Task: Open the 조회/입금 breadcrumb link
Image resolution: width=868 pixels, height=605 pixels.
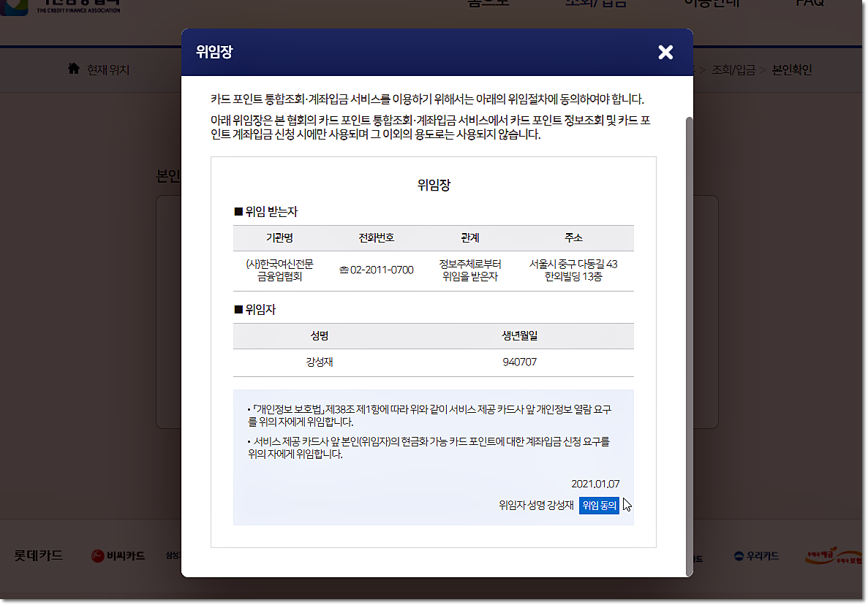Action: point(733,69)
